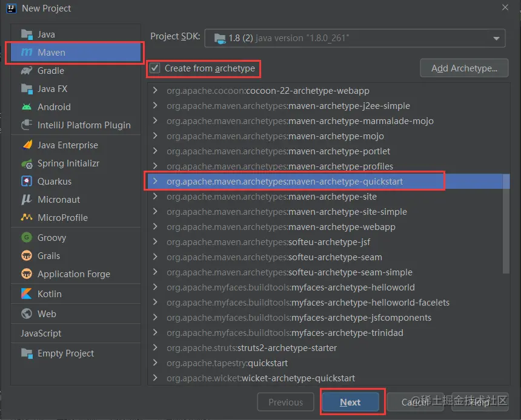Select Java FX project type
521x420 pixels.
[76, 88]
